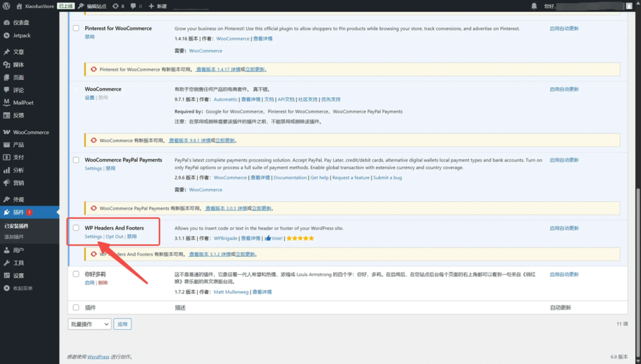Open the notification bell in admin bar
The width and height of the screenshot is (641, 364).
[534, 6]
